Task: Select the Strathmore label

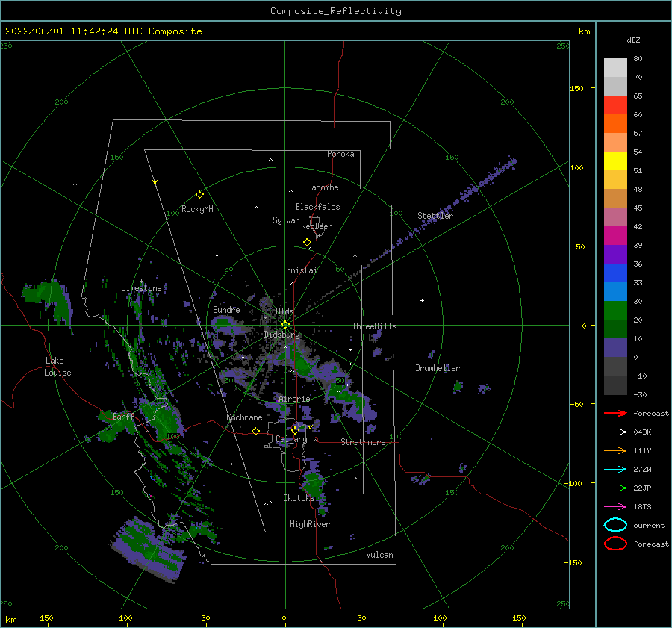Action: click(363, 442)
